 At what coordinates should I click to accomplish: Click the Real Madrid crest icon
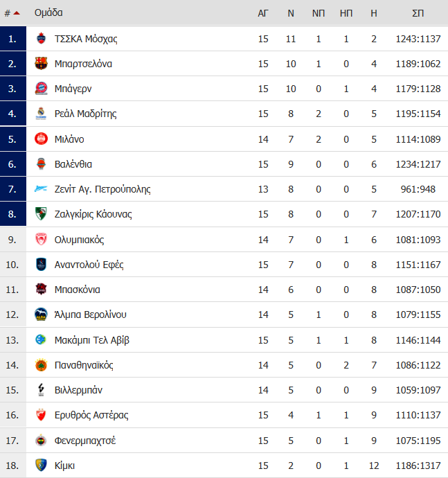click(x=41, y=114)
